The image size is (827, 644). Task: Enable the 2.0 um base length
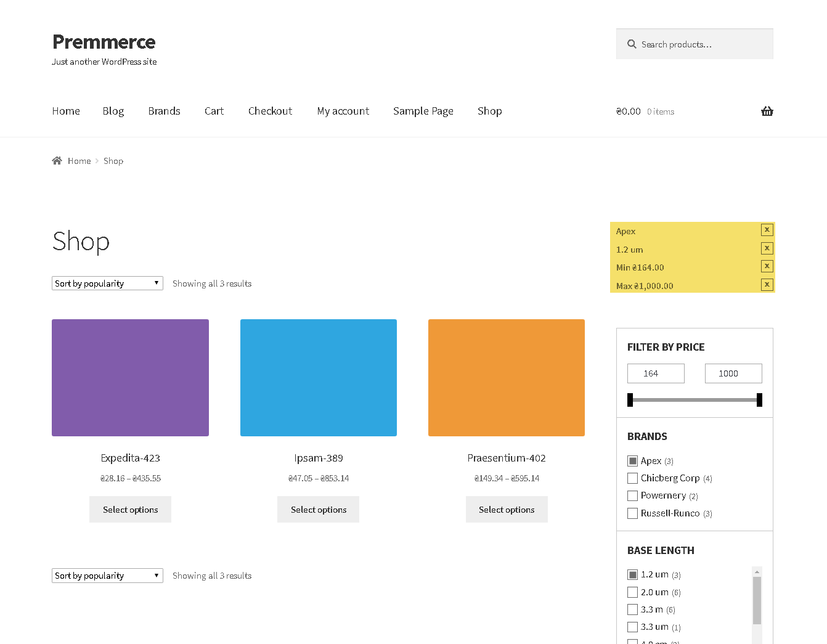(632, 592)
